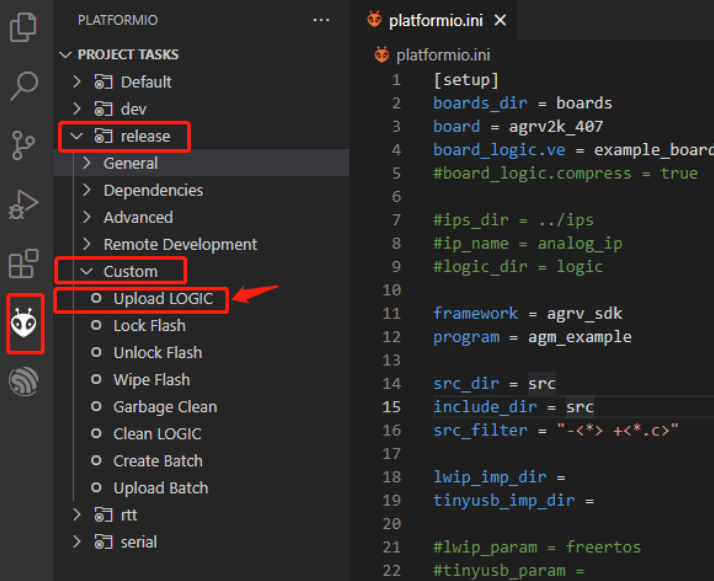
Task: Click the [setup] section header line
Action: coord(466,80)
